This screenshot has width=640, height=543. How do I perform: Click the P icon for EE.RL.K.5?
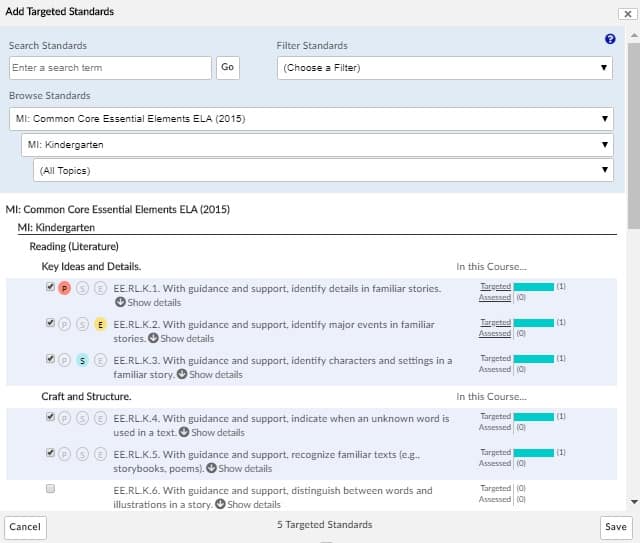[x=64, y=454]
